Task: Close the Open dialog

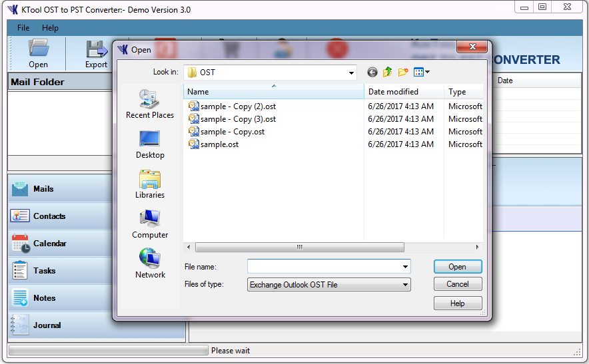Action: click(472, 47)
